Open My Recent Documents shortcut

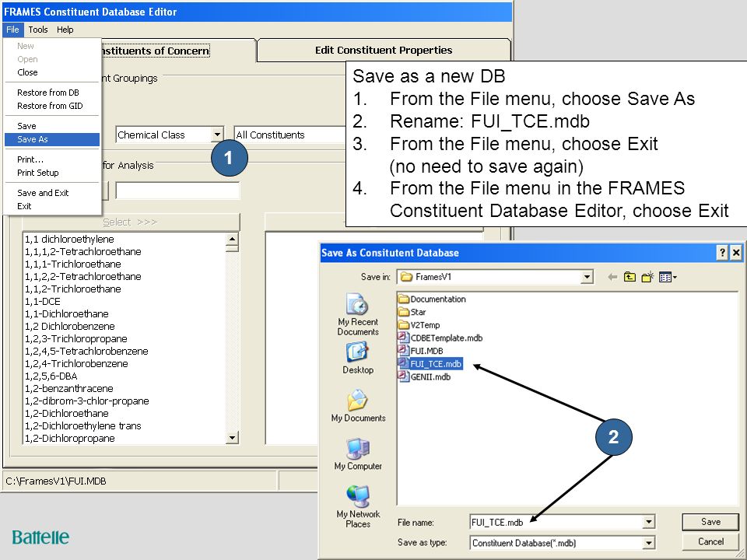coord(358,315)
